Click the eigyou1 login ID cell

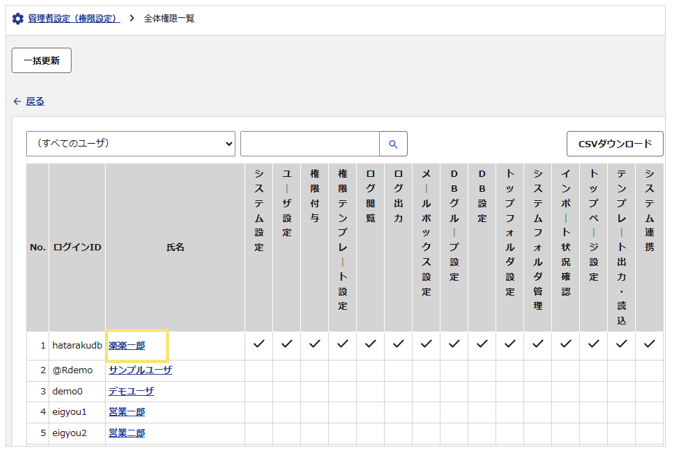pos(77,412)
